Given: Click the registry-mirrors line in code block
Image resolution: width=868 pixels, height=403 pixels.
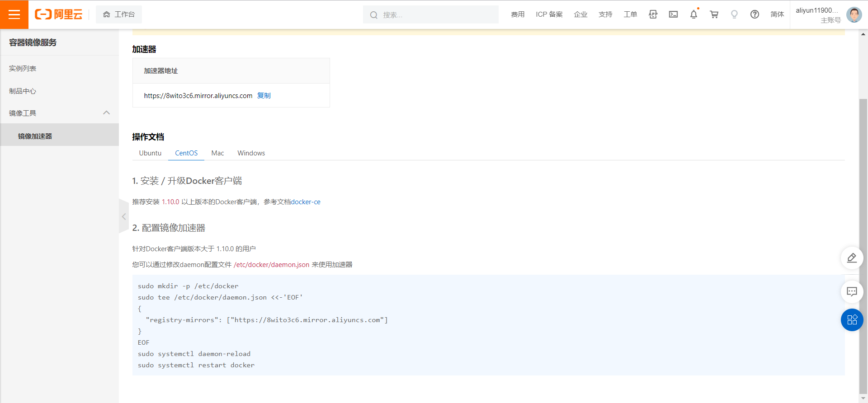Looking at the screenshot, I should pos(267,320).
